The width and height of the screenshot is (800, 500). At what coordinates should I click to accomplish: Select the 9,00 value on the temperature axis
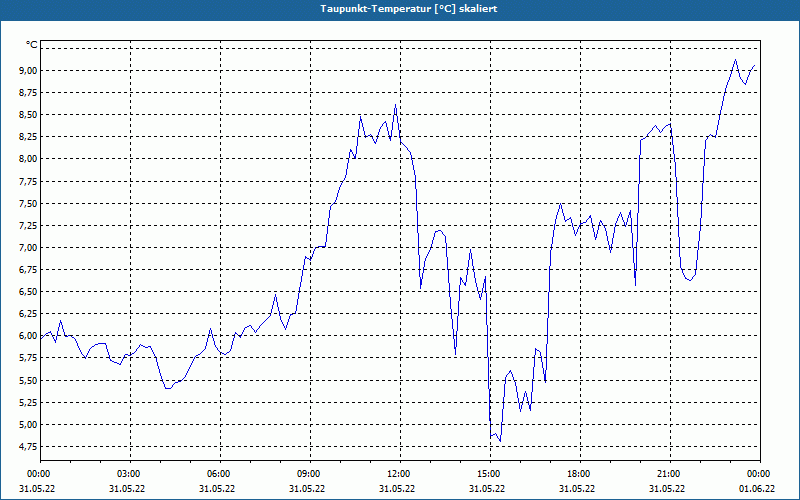click(29, 70)
